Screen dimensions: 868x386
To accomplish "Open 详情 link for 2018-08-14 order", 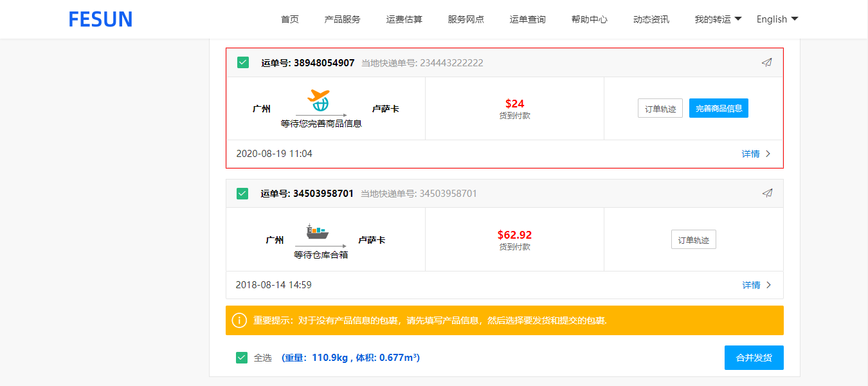I will [751, 285].
